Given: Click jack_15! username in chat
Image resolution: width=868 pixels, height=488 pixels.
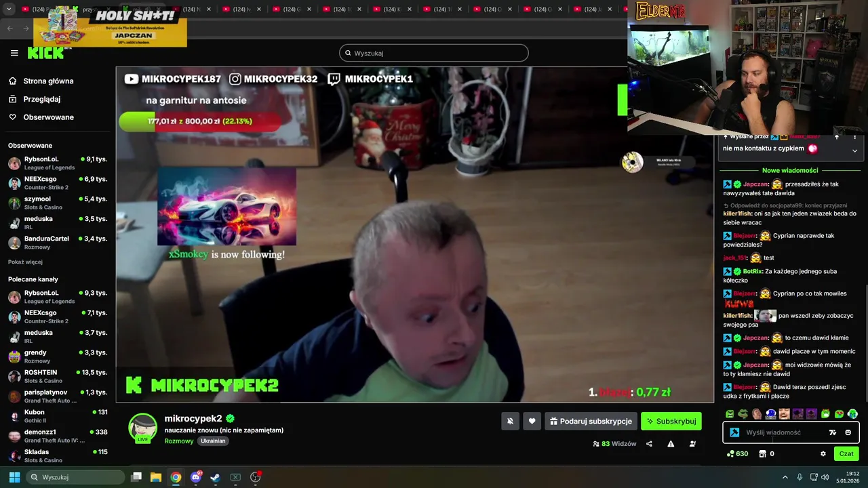Looking at the screenshot, I should pyautogui.click(x=734, y=258).
